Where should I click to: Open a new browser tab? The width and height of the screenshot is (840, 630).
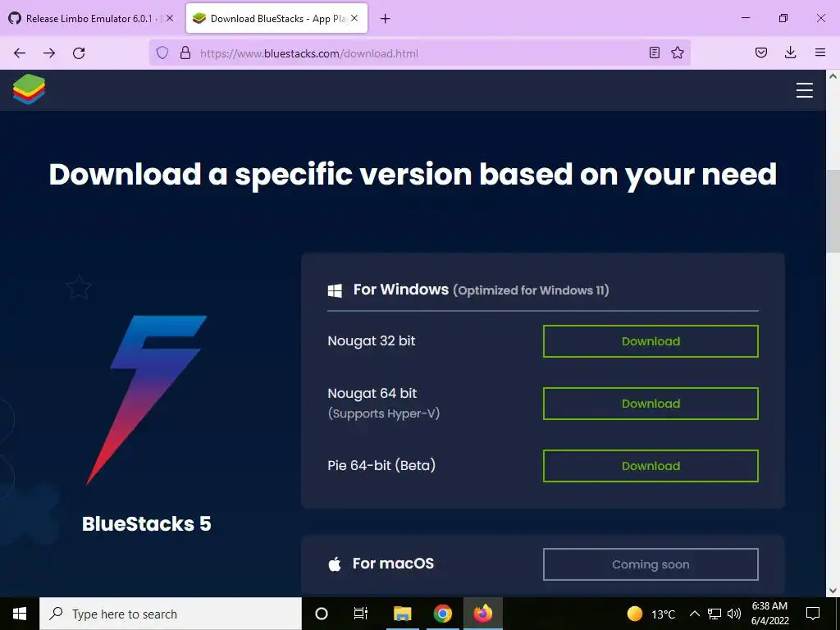point(386,19)
